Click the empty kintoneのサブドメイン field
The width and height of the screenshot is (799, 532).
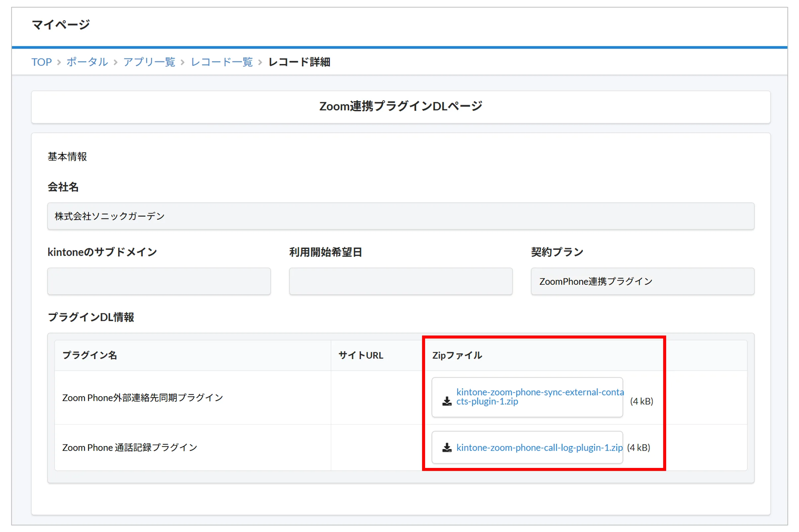(159, 281)
